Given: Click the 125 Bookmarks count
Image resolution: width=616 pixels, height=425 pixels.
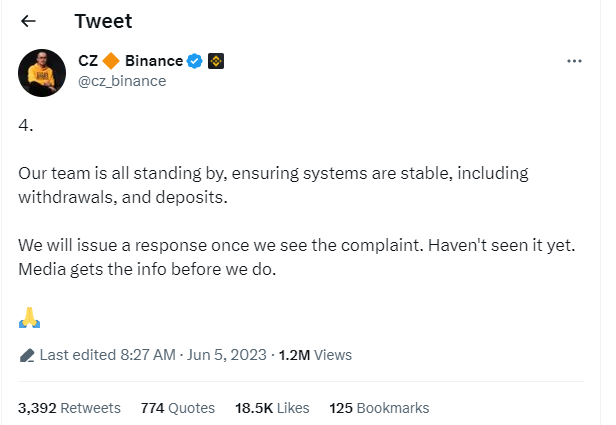Looking at the screenshot, I should point(379,408).
